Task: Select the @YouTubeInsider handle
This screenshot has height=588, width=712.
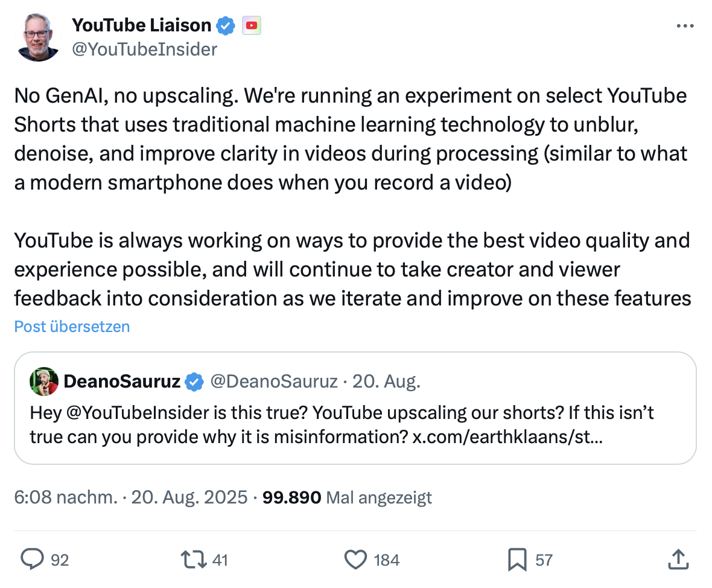Action: click(x=145, y=49)
